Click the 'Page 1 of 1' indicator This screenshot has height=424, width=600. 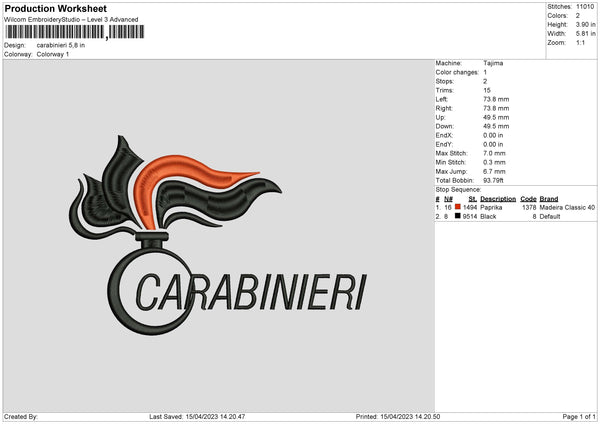pyautogui.click(x=579, y=416)
